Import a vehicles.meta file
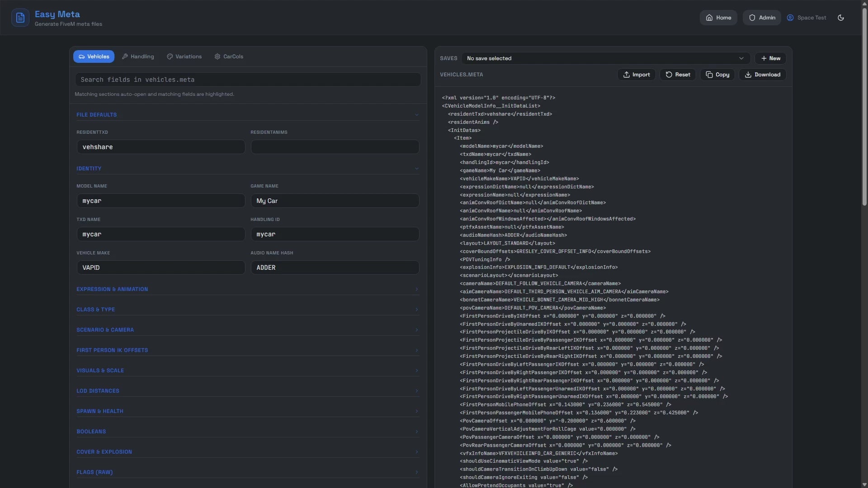The height and width of the screenshot is (488, 868). pyautogui.click(x=636, y=75)
